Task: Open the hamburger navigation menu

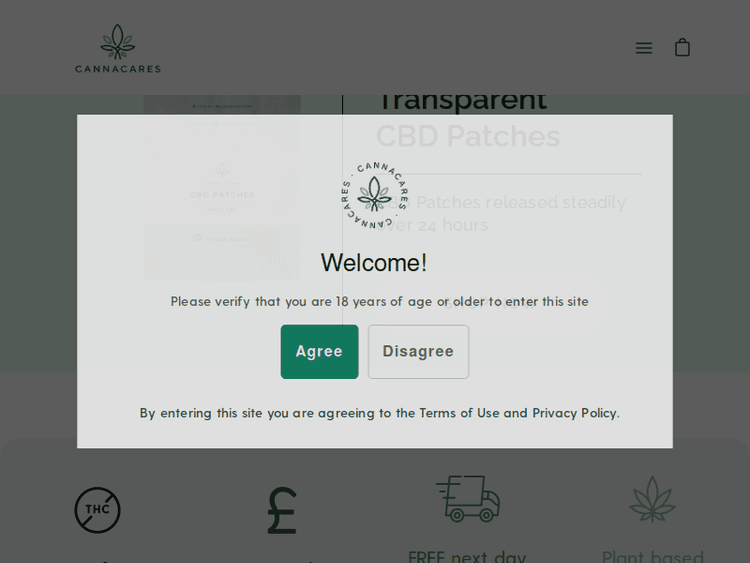Action: tap(644, 48)
